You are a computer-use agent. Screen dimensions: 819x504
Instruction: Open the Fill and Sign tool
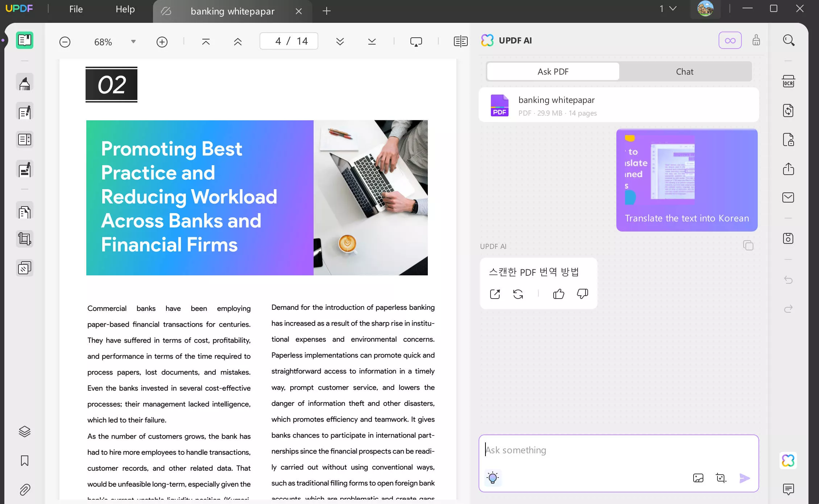pos(25,169)
